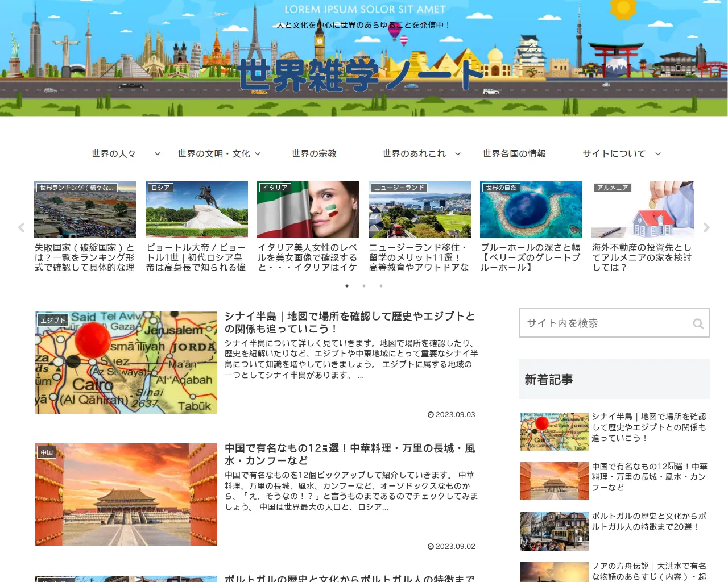
Task: Expand the サイトについて menu chevron
Action: coord(658,154)
